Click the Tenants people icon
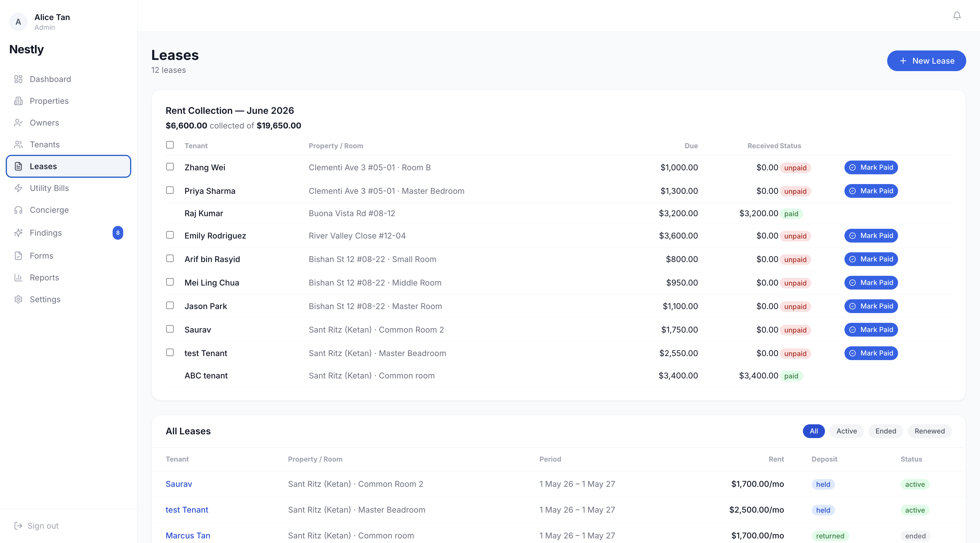Screen dimensions: 980x543 tap(18, 144)
